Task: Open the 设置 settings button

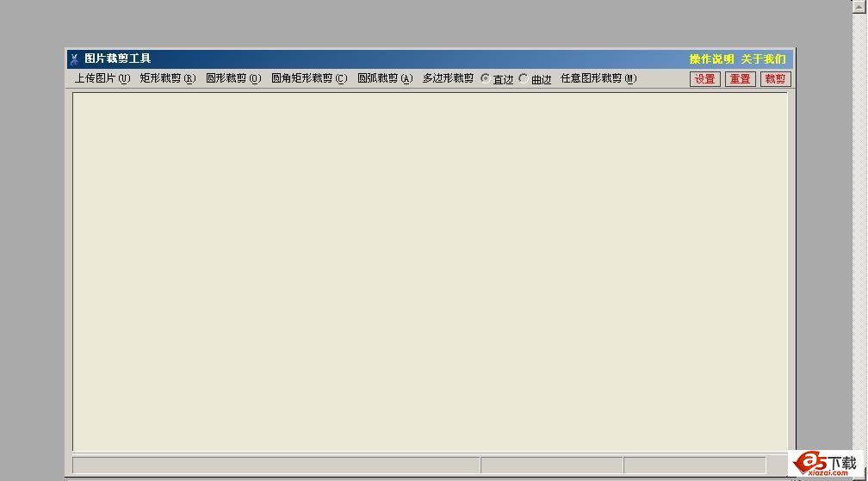Action: click(704, 79)
